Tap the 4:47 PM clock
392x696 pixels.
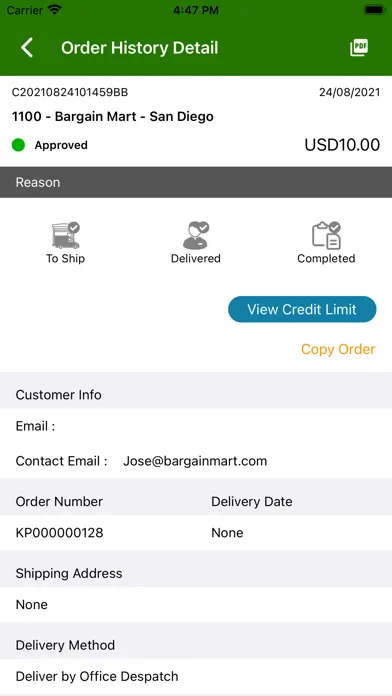pyautogui.click(x=196, y=10)
